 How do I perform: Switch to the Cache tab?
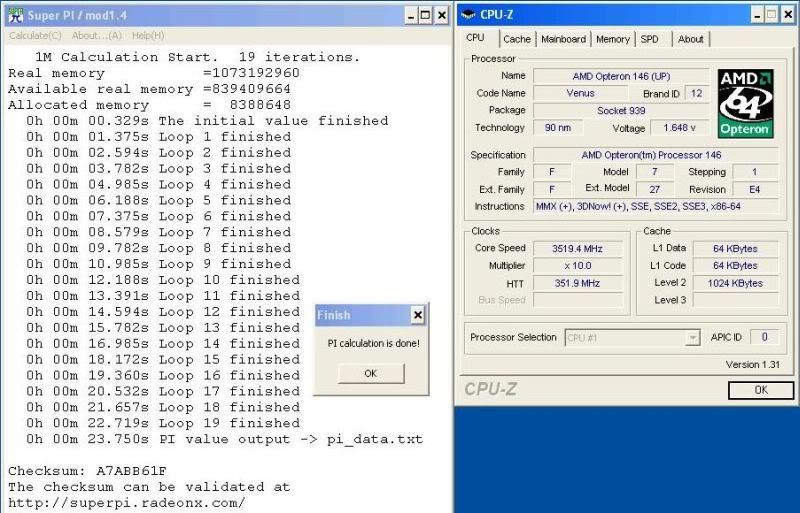[517, 39]
